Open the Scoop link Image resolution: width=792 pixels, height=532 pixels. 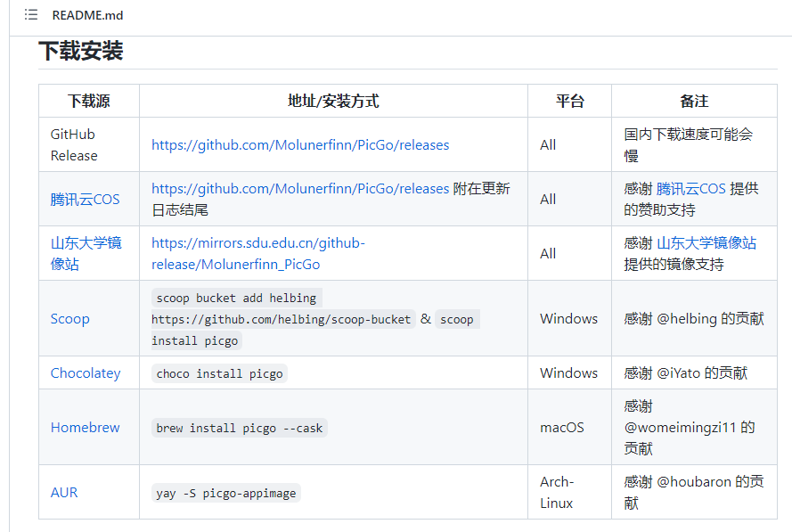(x=69, y=319)
